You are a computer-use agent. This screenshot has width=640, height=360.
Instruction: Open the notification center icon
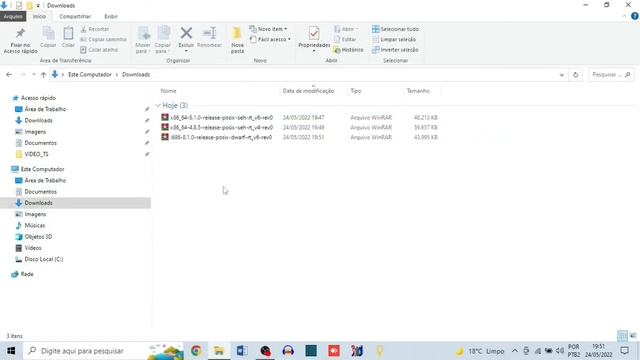click(x=624, y=351)
